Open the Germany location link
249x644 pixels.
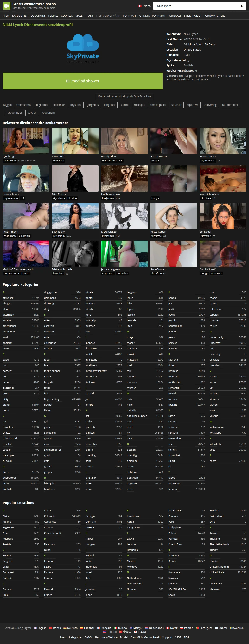coord(91,522)
